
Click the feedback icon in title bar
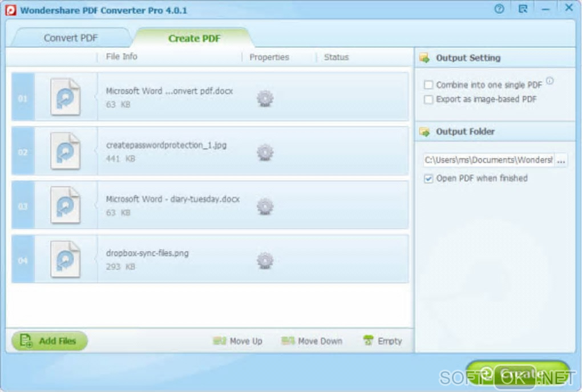523,9
